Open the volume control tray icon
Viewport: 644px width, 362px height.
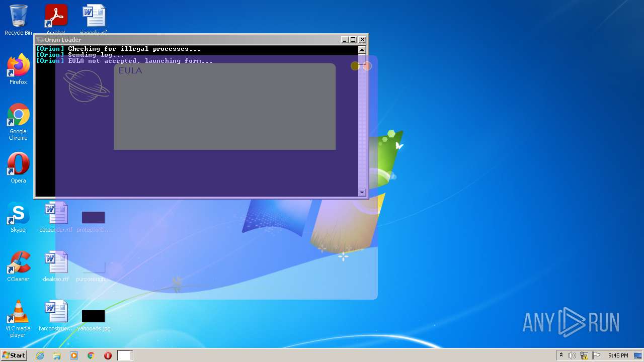point(572,355)
